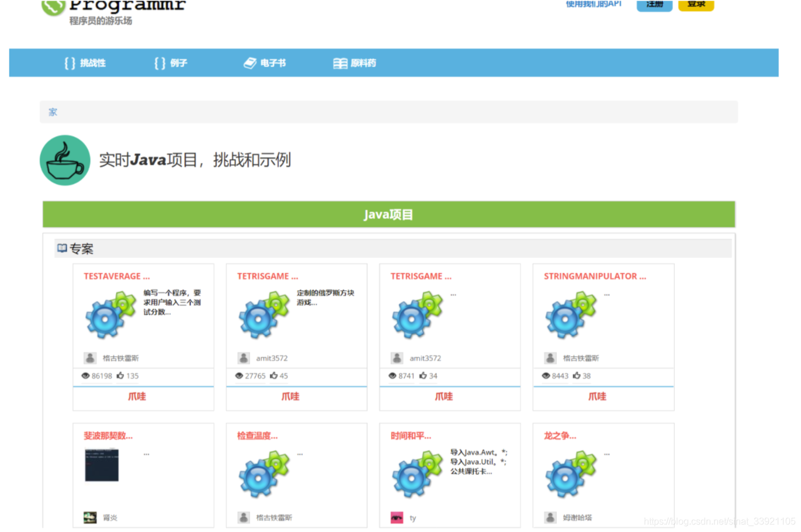
Task: Click the yellow 登录 button
Action: click(x=696, y=5)
